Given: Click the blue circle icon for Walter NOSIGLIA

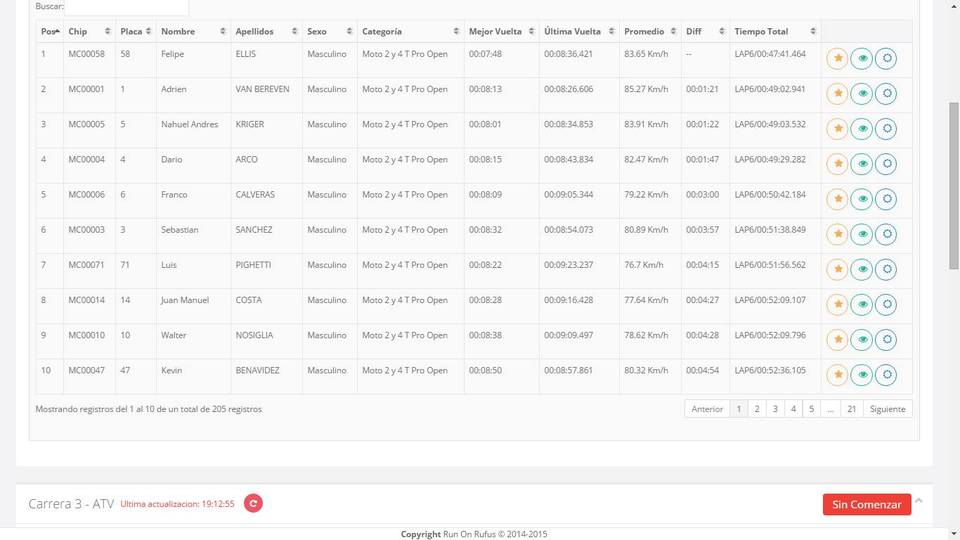Looking at the screenshot, I should (886, 340).
